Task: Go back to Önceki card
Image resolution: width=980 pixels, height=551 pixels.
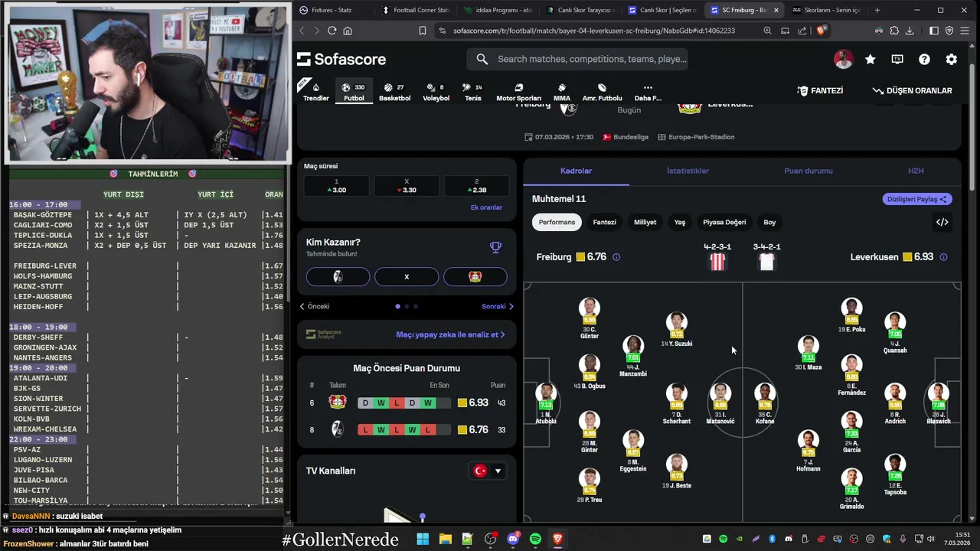Action: pos(315,306)
